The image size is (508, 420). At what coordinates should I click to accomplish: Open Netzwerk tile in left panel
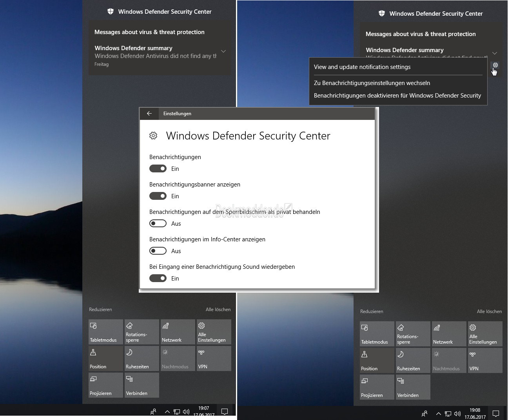point(178,332)
